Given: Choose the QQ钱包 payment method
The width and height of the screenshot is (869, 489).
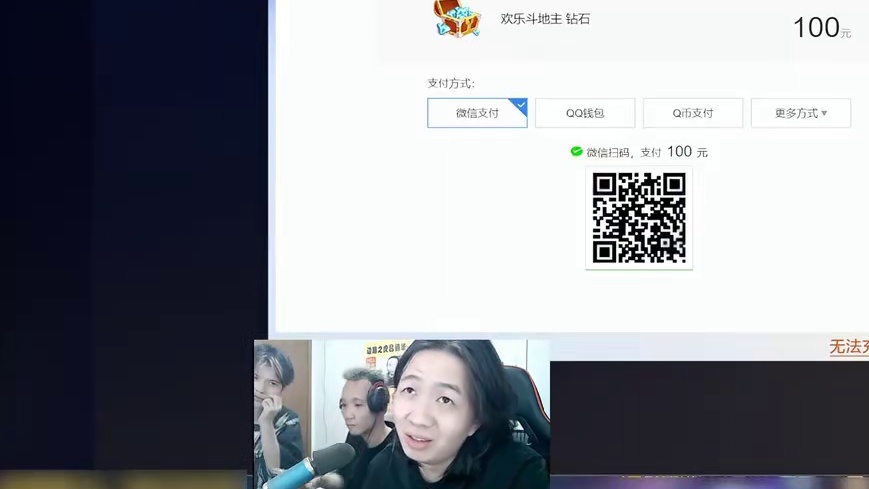Looking at the screenshot, I should click(x=585, y=113).
